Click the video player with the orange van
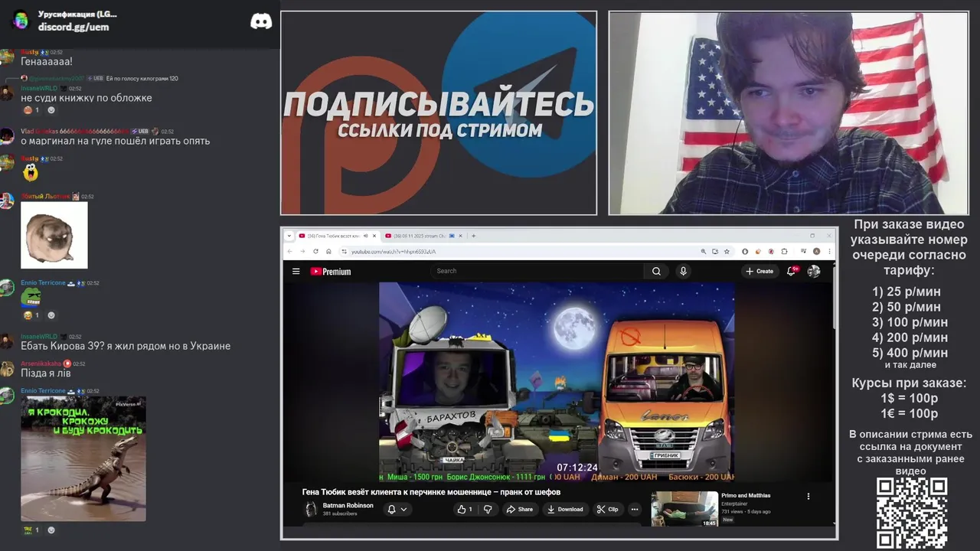The image size is (980, 551). 557,382
